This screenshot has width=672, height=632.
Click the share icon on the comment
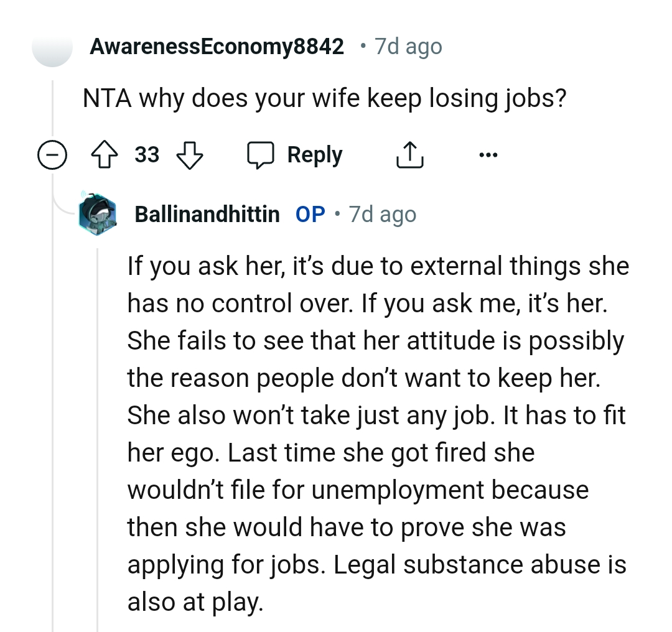409,154
